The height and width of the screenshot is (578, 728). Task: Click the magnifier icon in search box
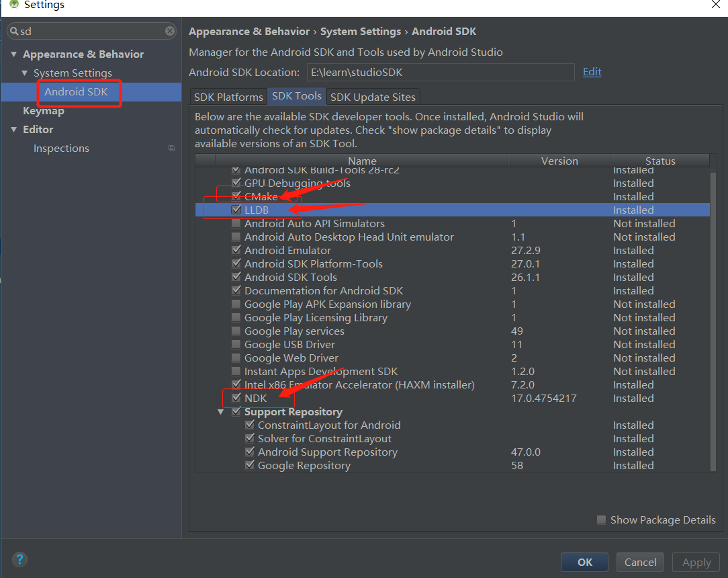click(14, 31)
